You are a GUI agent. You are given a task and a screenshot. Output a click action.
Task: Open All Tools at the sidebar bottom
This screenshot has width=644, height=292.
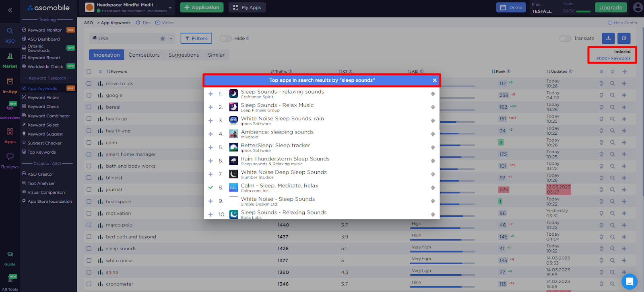10,283
